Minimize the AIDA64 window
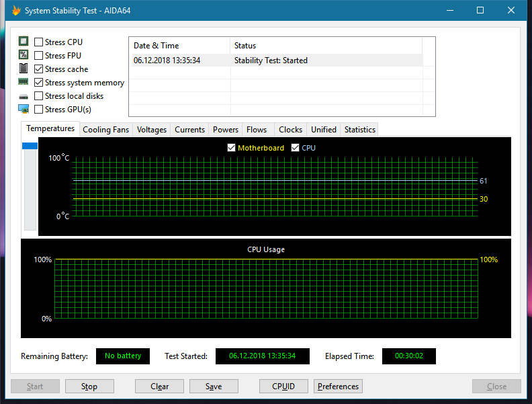 (x=450, y=11)
